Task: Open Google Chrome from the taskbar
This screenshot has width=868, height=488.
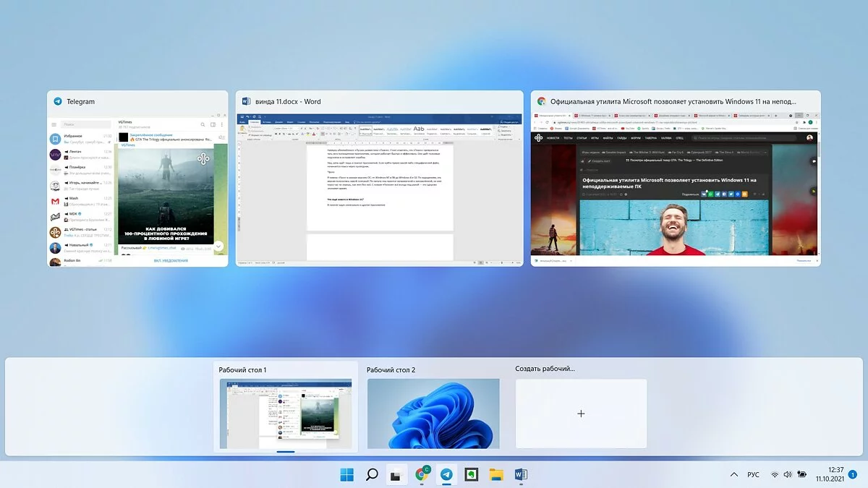Action: click(x=422, y=474)
